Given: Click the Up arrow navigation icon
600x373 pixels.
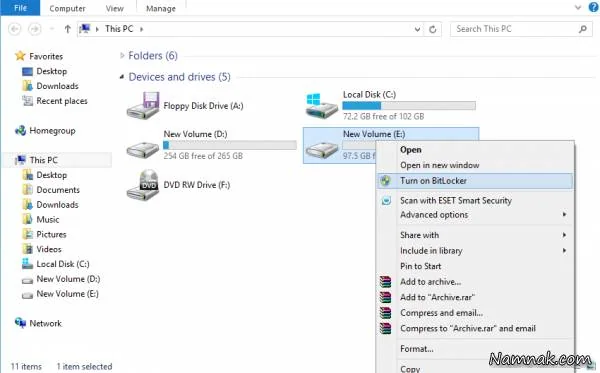Looking at the screenshot, I should click(67, 29).
